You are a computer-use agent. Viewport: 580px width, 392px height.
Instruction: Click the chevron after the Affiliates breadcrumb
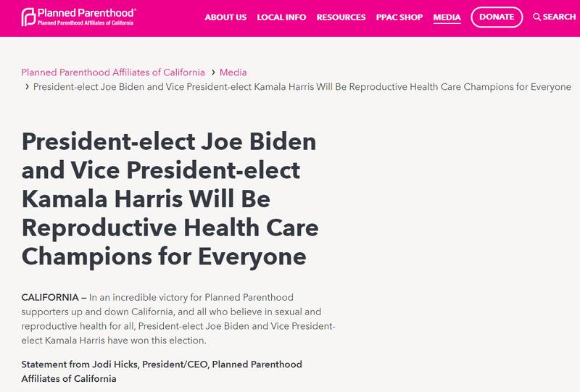(213, 72)
